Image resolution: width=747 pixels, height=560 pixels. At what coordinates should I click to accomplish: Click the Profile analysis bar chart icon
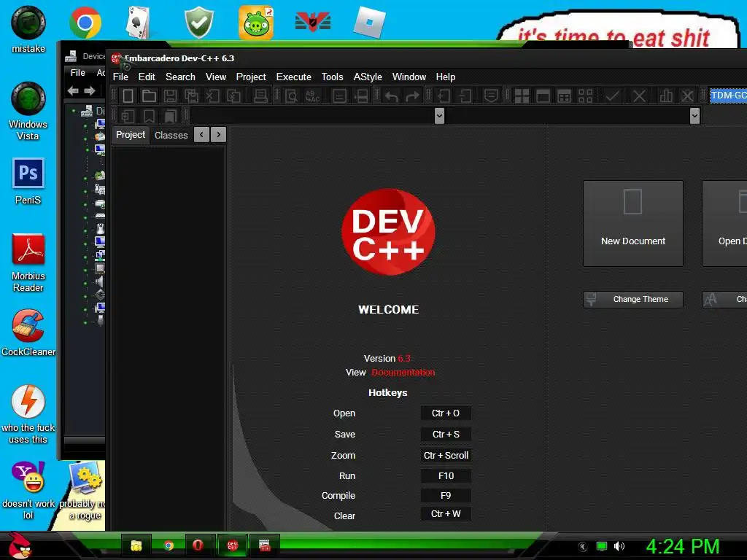point(666,96)
